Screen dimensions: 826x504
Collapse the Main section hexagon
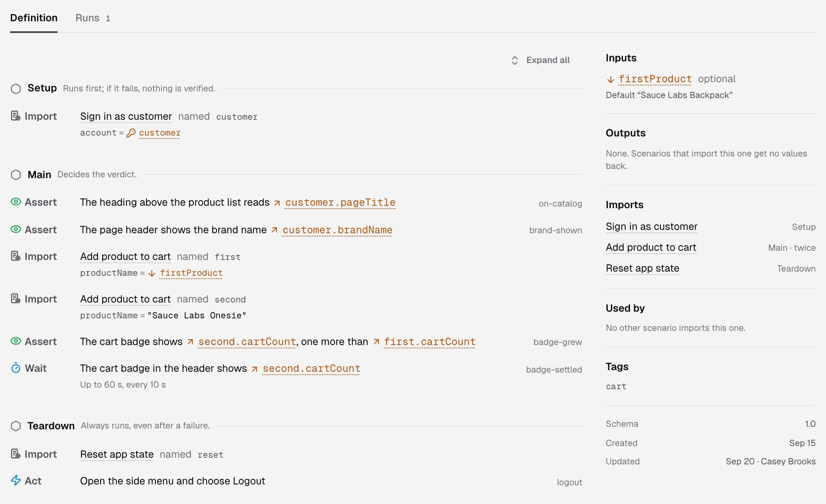point(16,174)
